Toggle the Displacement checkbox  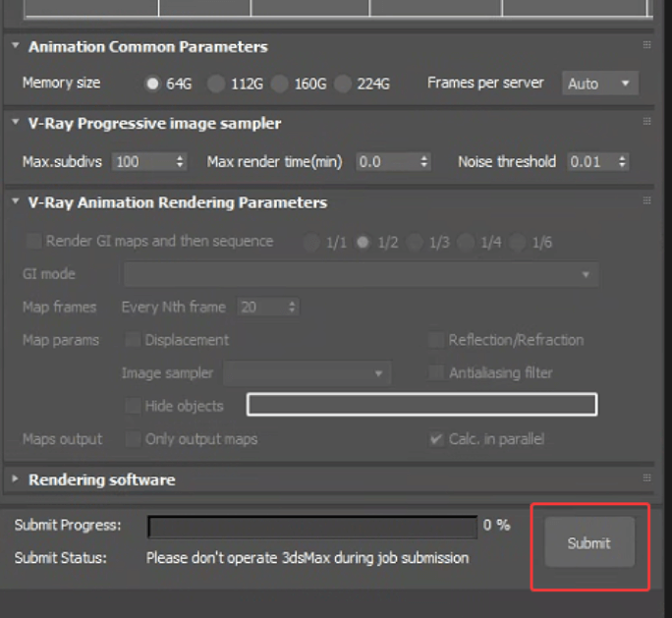click(133, 340)
